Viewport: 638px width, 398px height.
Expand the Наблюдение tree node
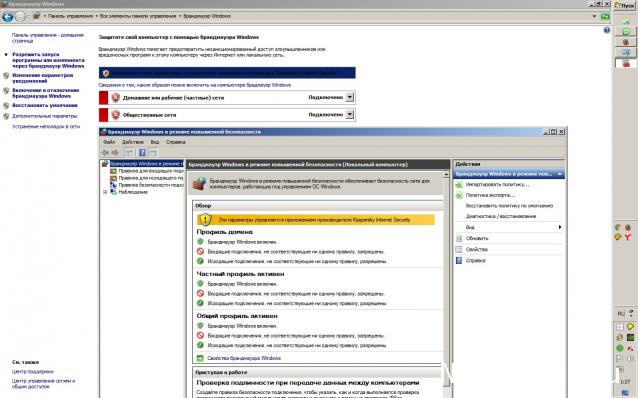pyautogui.click(x=105, y=192)
